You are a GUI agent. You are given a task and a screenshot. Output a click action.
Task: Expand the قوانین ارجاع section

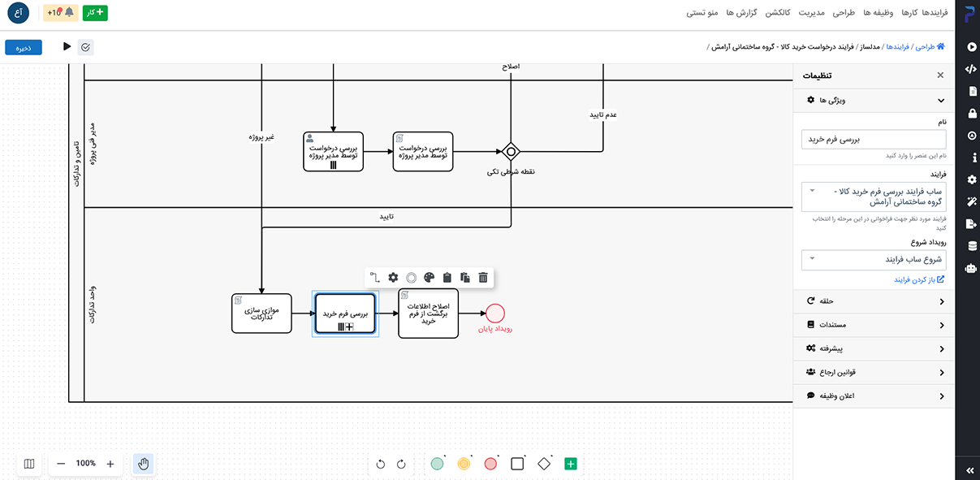click(x=874, y=373)
